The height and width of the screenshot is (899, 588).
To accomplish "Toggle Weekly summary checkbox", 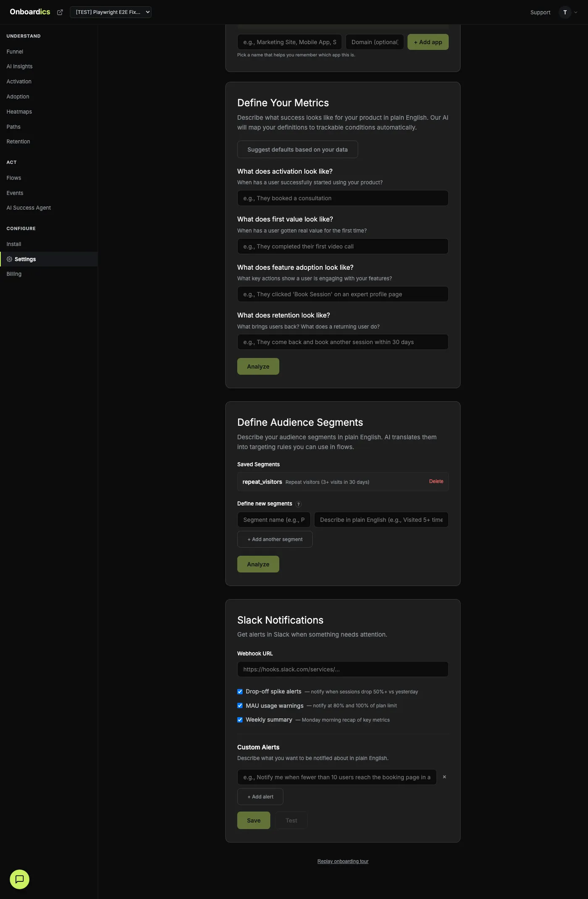I will pyautogui.click(x=240, y=720).
